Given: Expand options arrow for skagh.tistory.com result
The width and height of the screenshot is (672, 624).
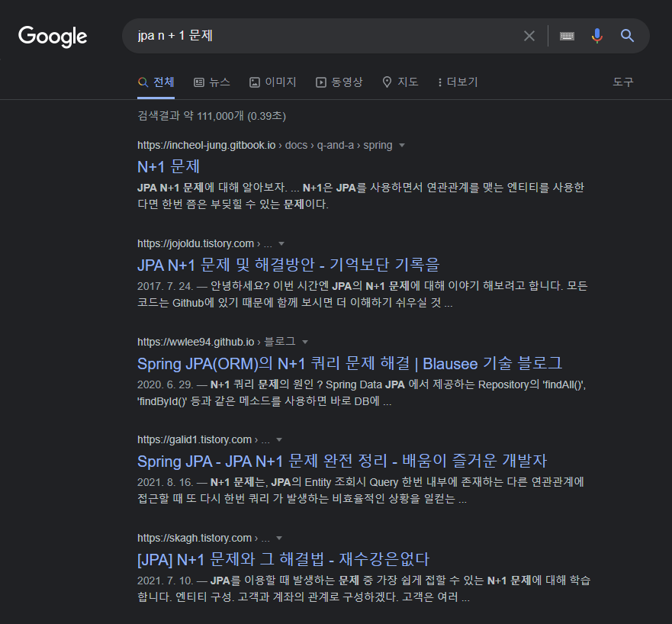Looking at the screenshot, I should pos(279,539).
